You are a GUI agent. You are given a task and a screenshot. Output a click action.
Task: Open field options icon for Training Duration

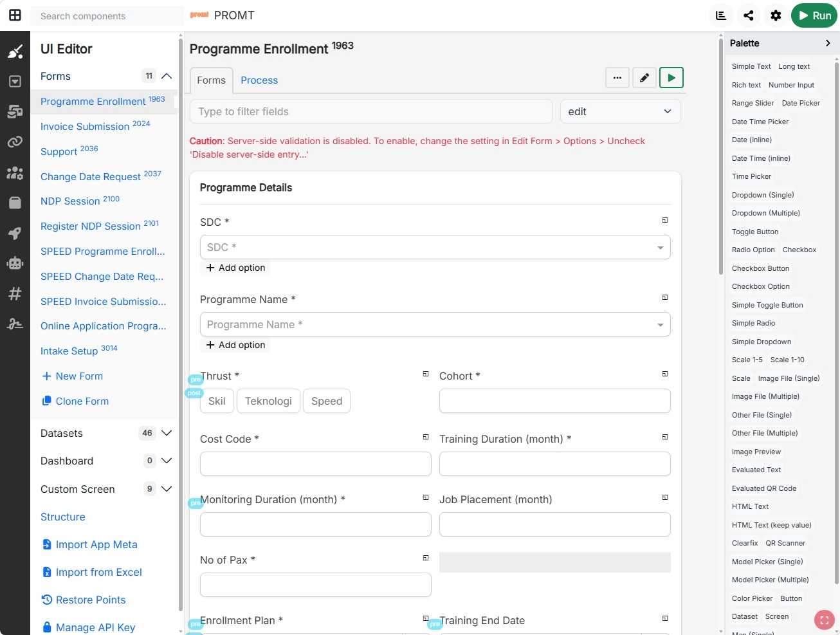pyautogui.click(x=665, y=437)
